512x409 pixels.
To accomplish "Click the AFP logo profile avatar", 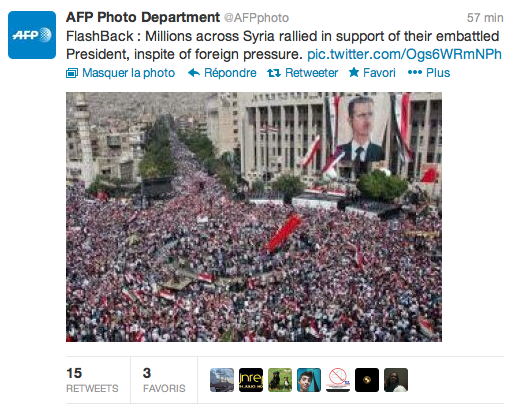I will [x=32, y=35].
